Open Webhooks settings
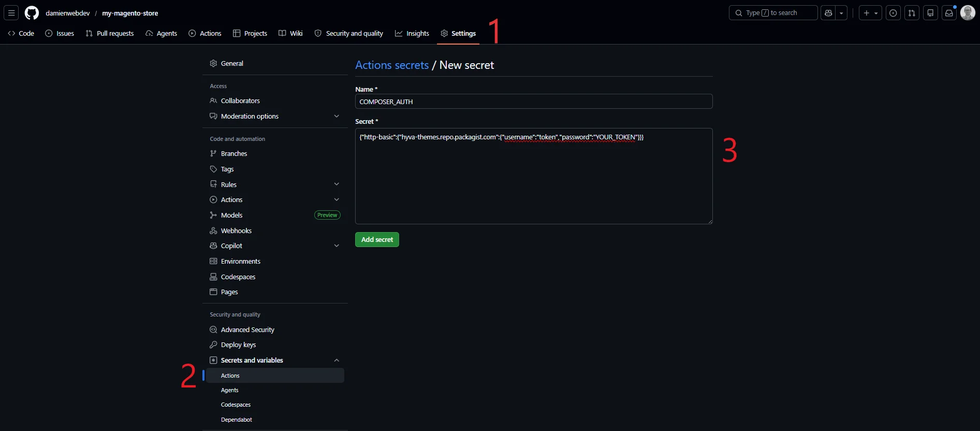980x431 pixels. click(x=275, y=231)
